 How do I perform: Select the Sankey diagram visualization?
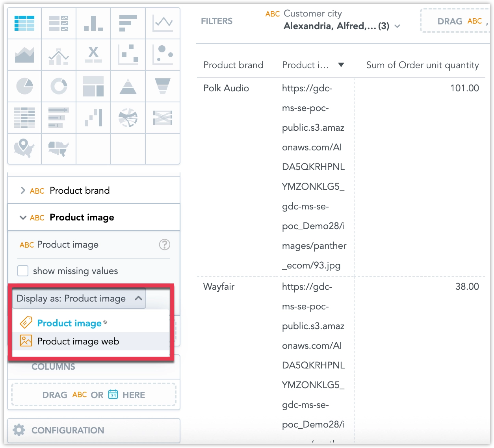point(128,118)
